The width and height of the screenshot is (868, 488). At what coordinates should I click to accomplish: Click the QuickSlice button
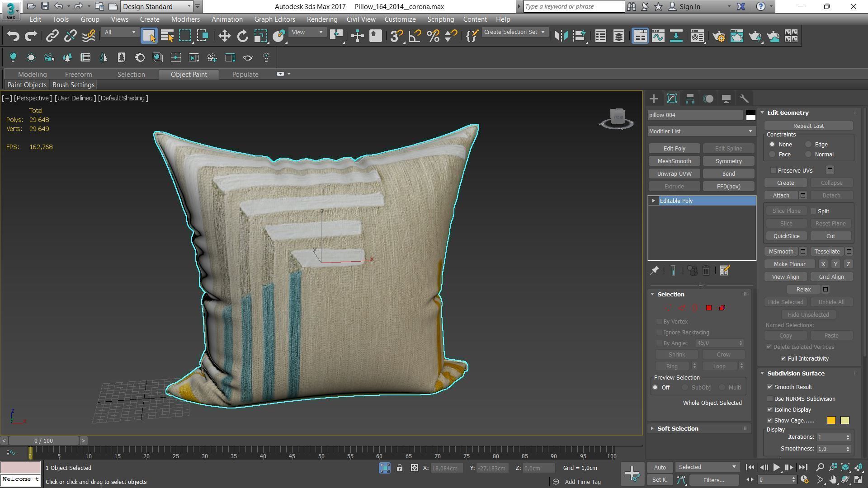click(x=786, y=236)
